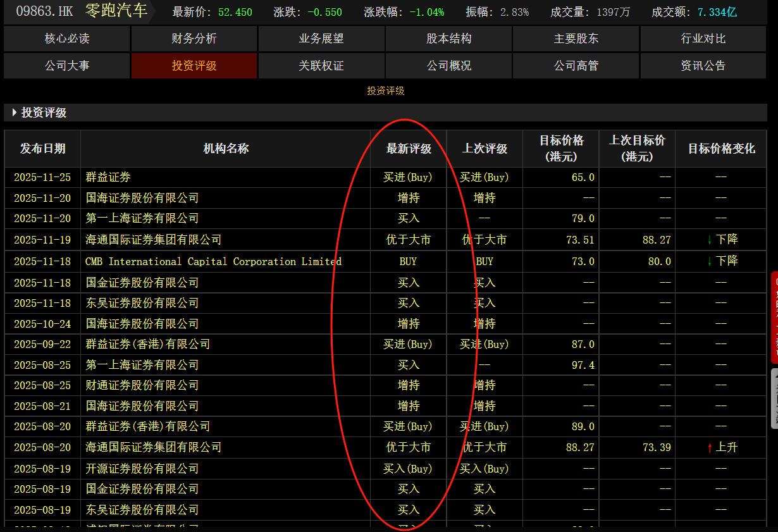The image size is (778, 532).
Task: Select the highlighted 投资评级 tab
Action: coord(194,66)
